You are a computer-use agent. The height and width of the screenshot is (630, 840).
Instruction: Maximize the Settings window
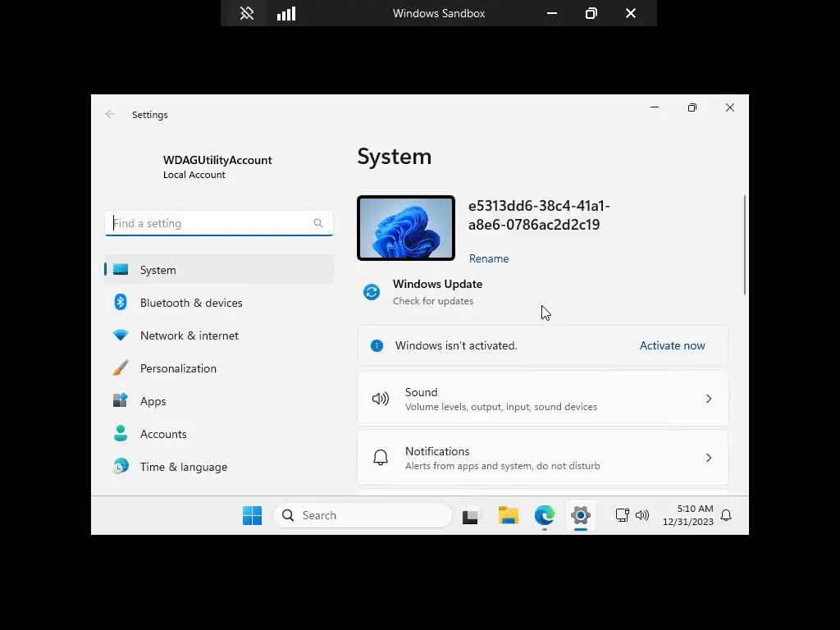[x=692, y=107]
